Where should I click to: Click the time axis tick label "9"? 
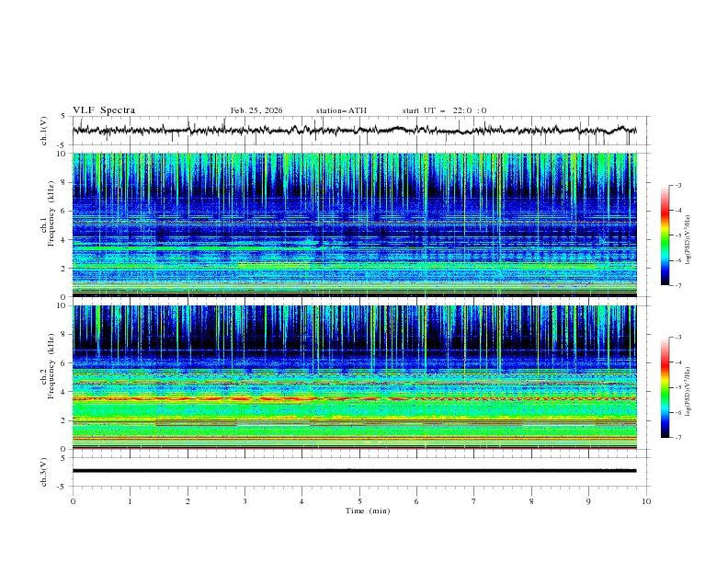(588, 501)
